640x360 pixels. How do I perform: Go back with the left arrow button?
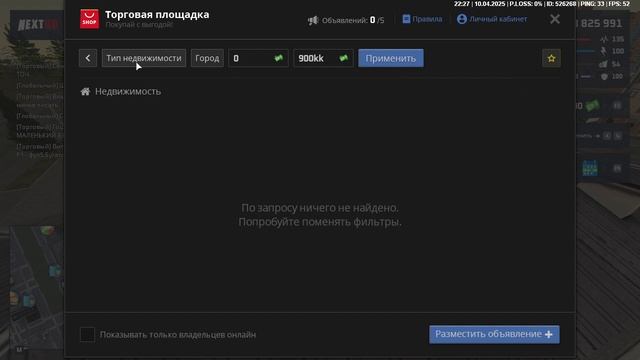[88, 58]
